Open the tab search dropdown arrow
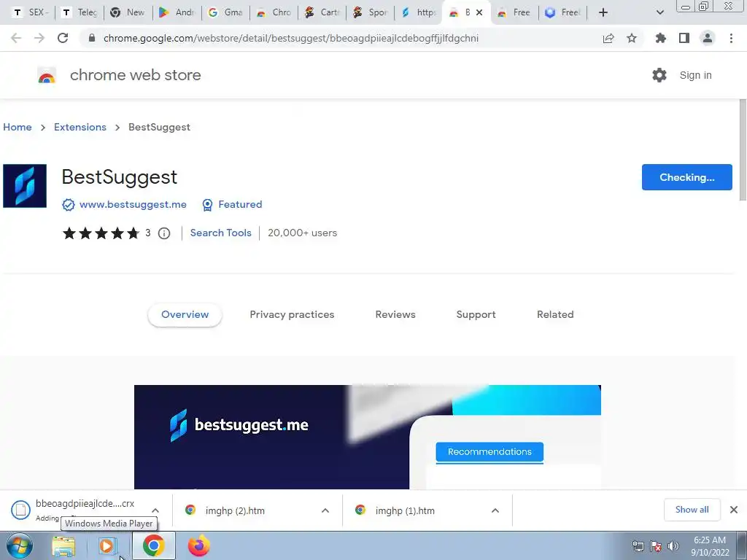747x560 pixels. point(659,12)
